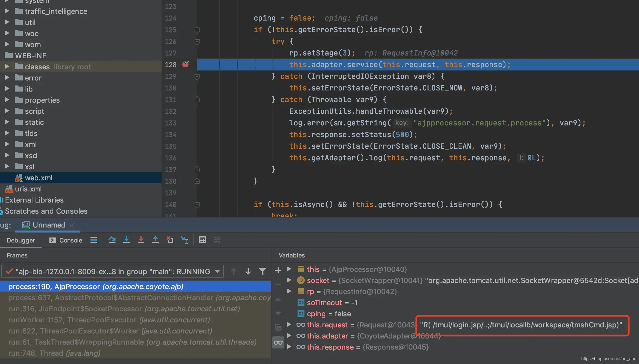This screenshot has height=364, width=639.
Task: Click the Step Over debugger icon
Action: click(112, 240)
